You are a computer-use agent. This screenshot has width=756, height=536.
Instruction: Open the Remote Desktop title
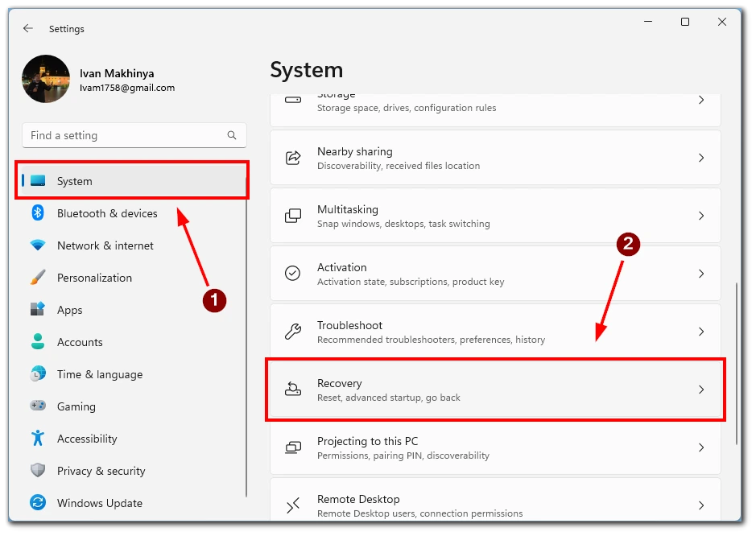pos(358,499)
